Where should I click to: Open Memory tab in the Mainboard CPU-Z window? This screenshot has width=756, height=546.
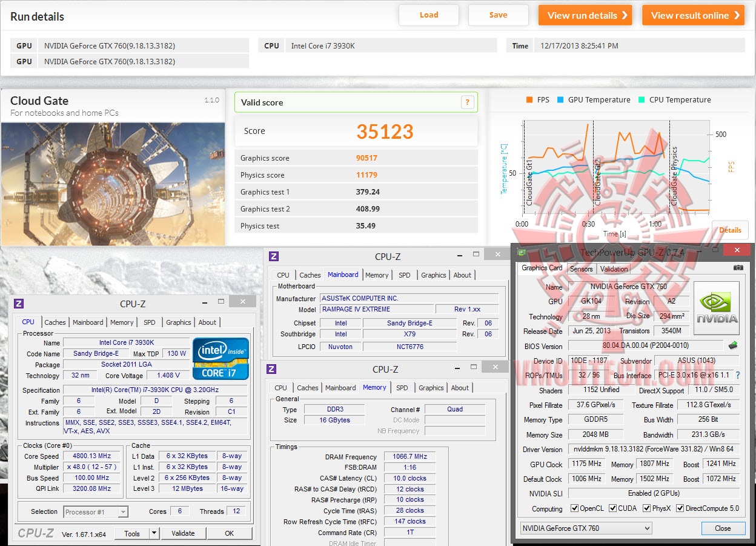(377, 275)
